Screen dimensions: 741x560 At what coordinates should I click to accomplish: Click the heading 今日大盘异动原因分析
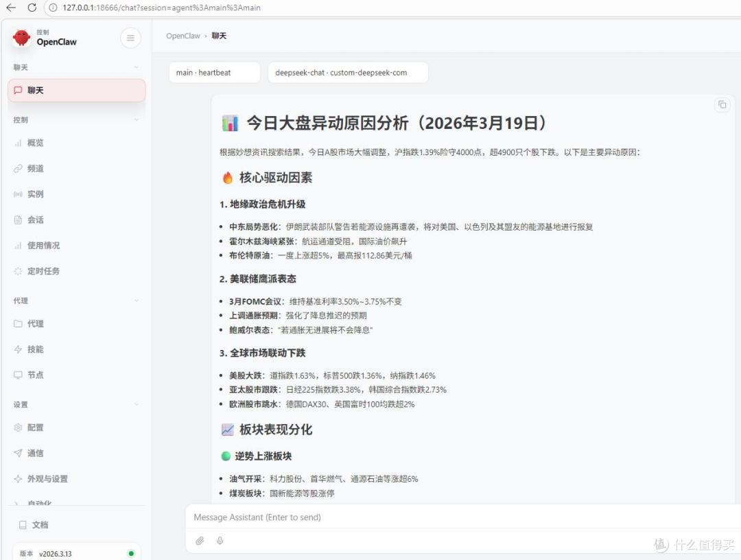(x=384, y=123)
